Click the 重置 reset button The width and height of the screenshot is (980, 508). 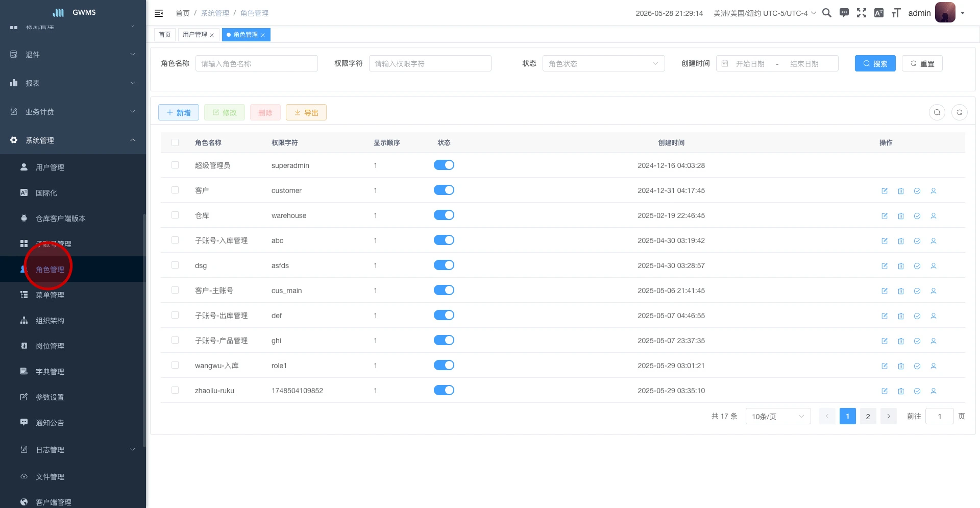[922, 63]
